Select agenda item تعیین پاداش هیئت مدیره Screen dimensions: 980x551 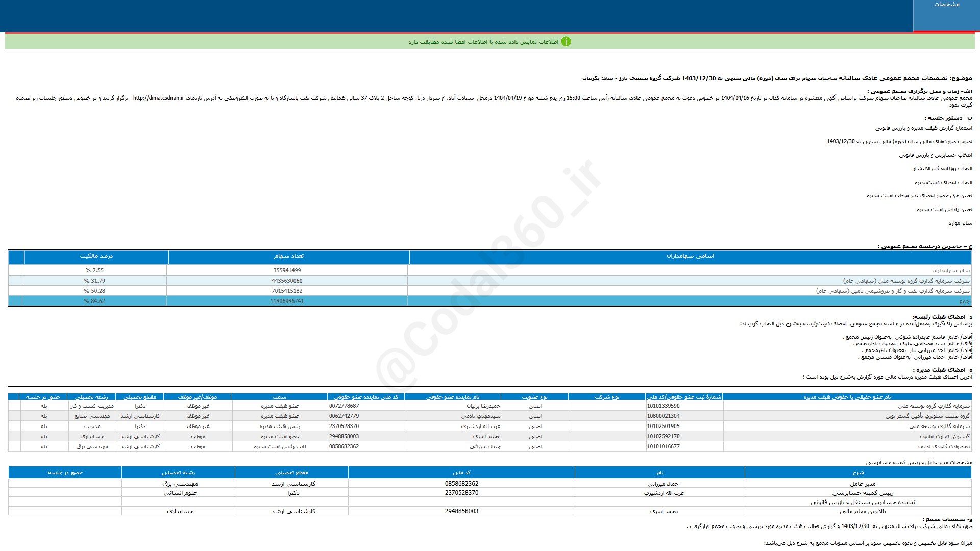pos(944,210)
